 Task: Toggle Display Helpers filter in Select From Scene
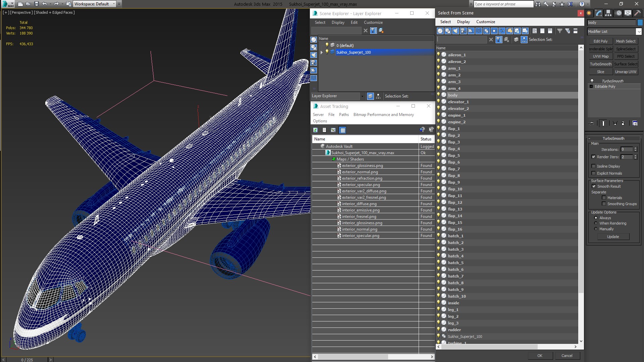[x=471, y=31]
